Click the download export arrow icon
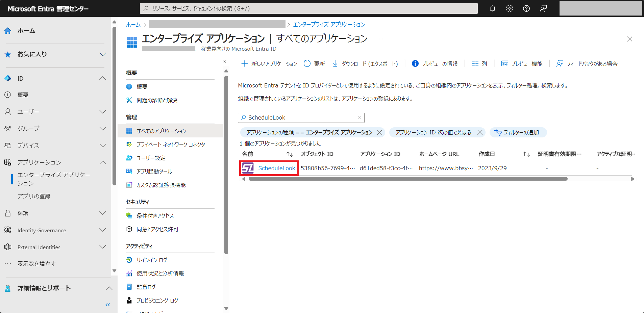The height and width of the screenshot is (313, 644). [x=335, y=63]
